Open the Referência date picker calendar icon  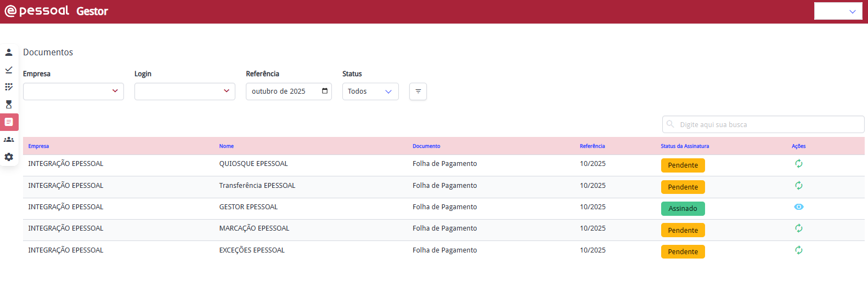click(325, 91)
